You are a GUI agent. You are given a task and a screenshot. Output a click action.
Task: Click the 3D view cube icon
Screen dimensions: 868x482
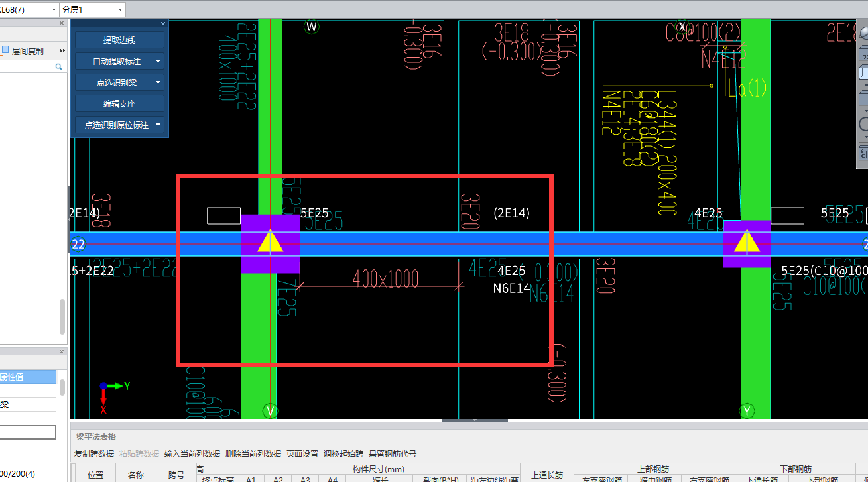863,54
